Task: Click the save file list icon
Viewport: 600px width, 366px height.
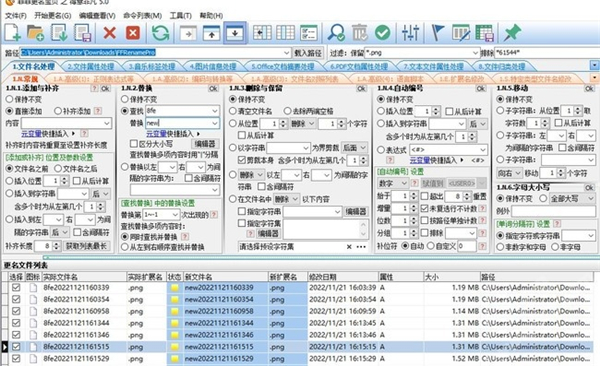Action: (x=83, y=33)
